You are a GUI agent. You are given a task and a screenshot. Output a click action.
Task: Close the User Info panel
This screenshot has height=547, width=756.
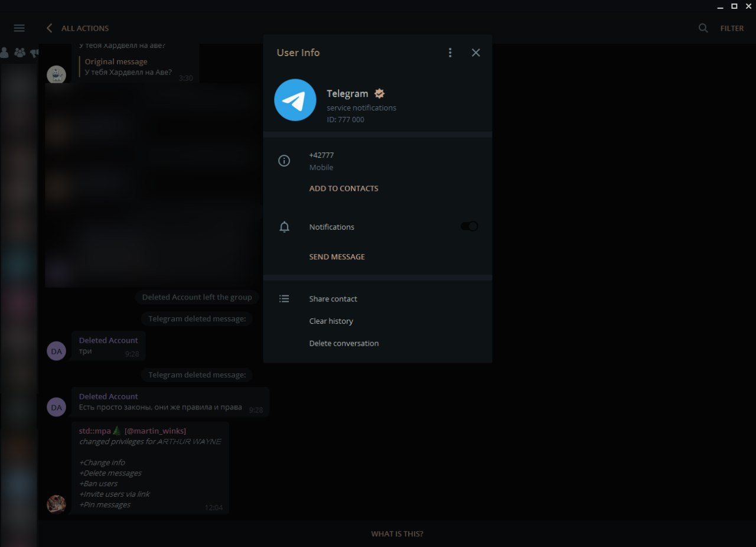pos(476,53)
